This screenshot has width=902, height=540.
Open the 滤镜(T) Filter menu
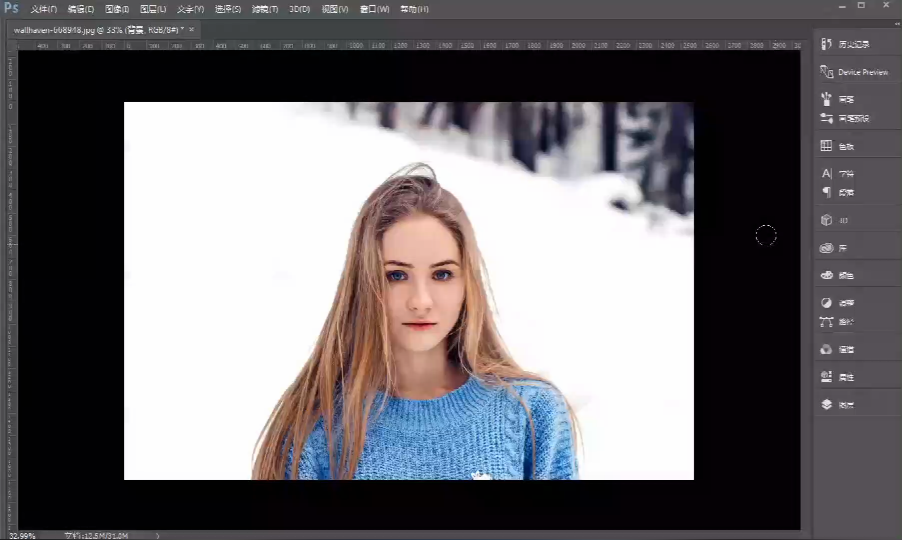point(265,9)
